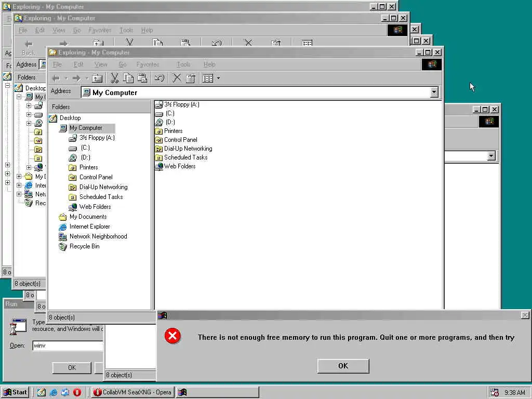532x399 pixels.
Task: Click Internet Explorer quick launch icon
Action: (x=54, y=392)
